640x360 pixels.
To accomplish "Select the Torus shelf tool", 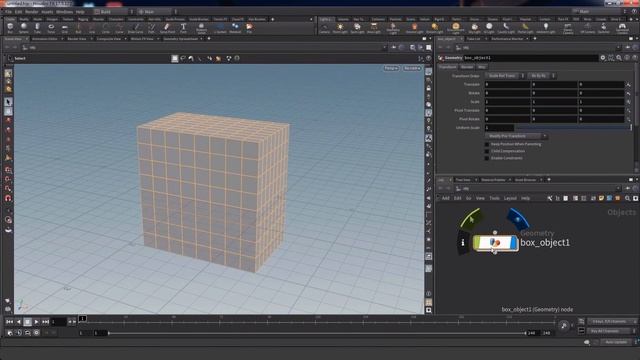I will point(51,28).
